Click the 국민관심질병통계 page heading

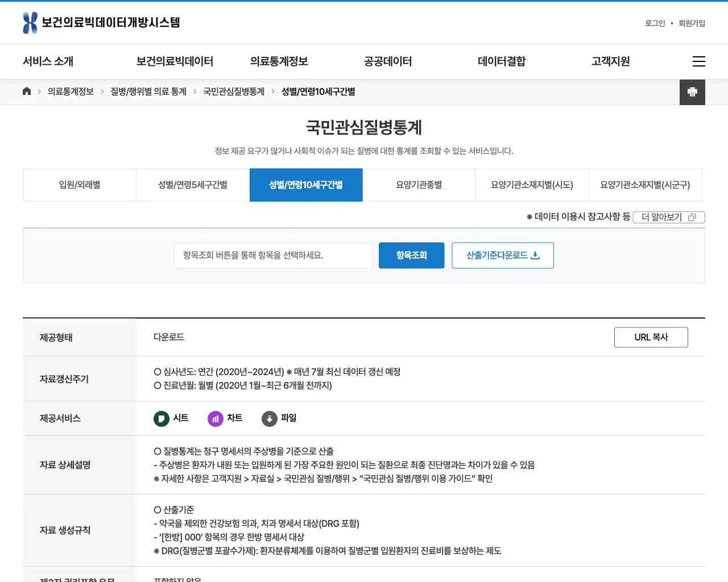click(x=364, y=127)
